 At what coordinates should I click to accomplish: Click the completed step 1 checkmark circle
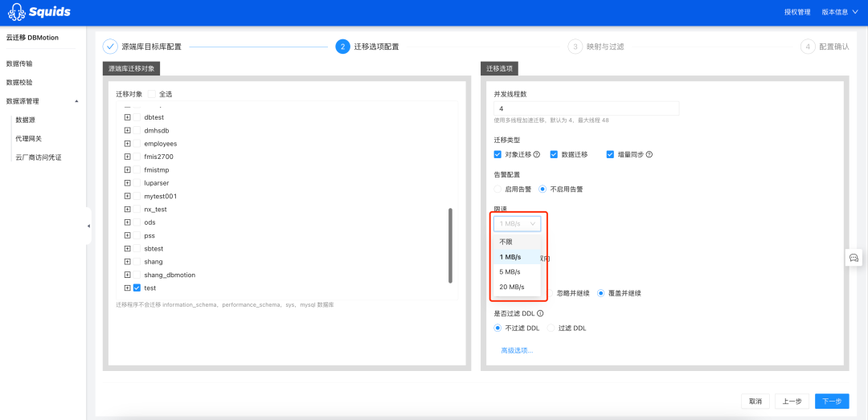110,47
